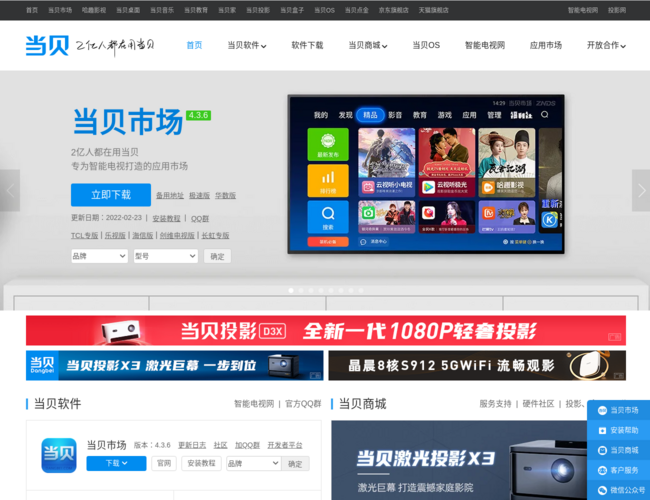Open 客户服务 in floating side panel
This screenshot has height=500, width=650.
tap(618, 470)
